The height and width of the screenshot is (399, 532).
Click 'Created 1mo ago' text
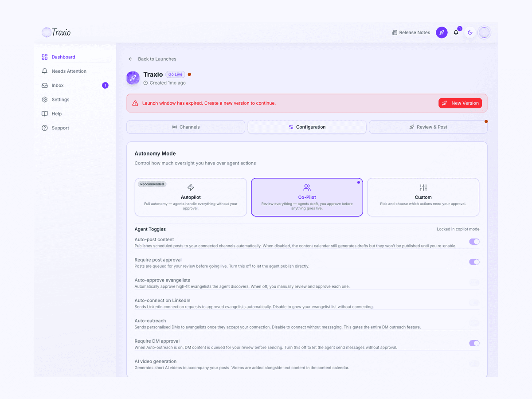(x=168, y=83)
